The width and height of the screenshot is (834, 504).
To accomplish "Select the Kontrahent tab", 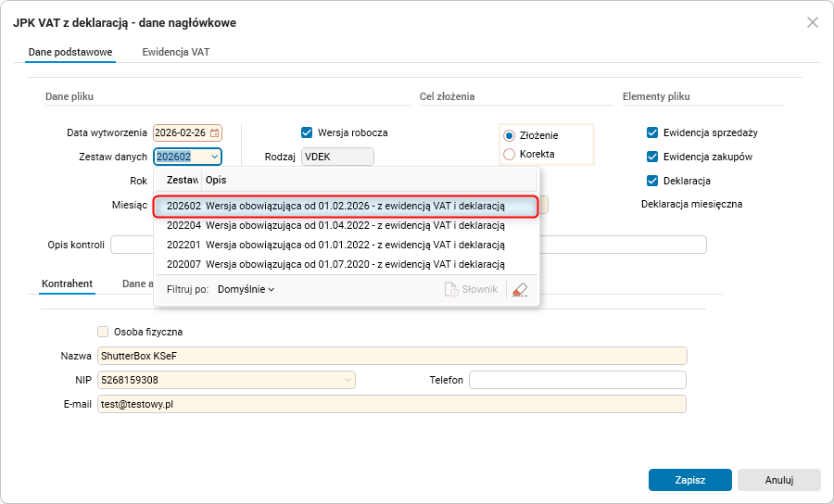I will [x=68, y=283].
